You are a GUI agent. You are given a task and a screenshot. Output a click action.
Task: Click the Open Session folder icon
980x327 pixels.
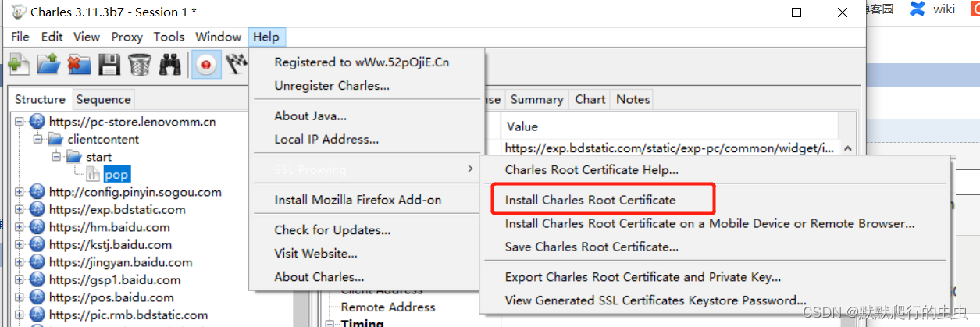pos(49,65)
